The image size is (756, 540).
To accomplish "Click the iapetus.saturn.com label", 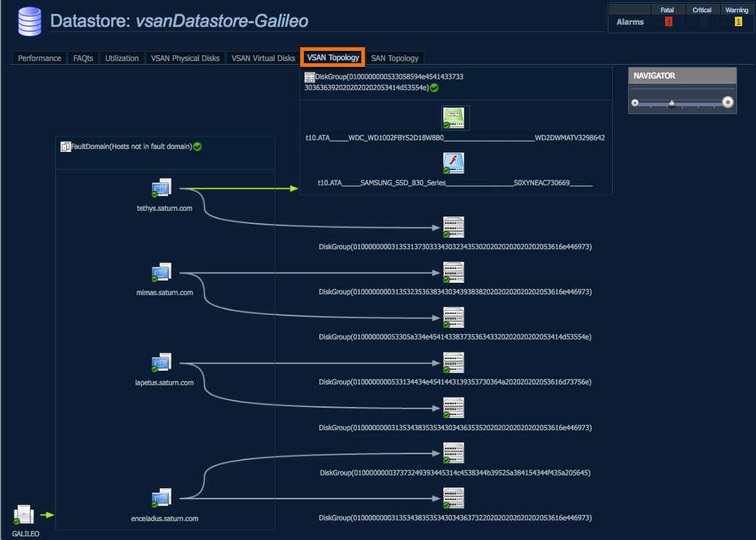I will (x=164, y=383).
